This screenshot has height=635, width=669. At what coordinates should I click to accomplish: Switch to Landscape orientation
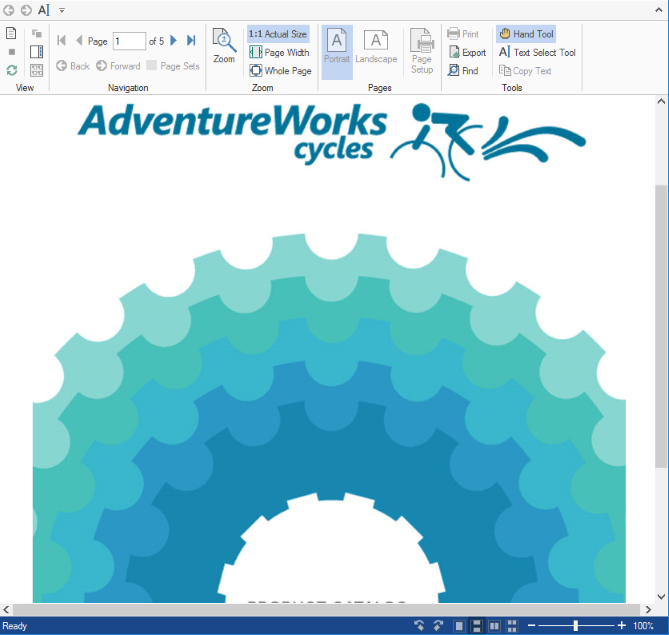tap(376, 47)
